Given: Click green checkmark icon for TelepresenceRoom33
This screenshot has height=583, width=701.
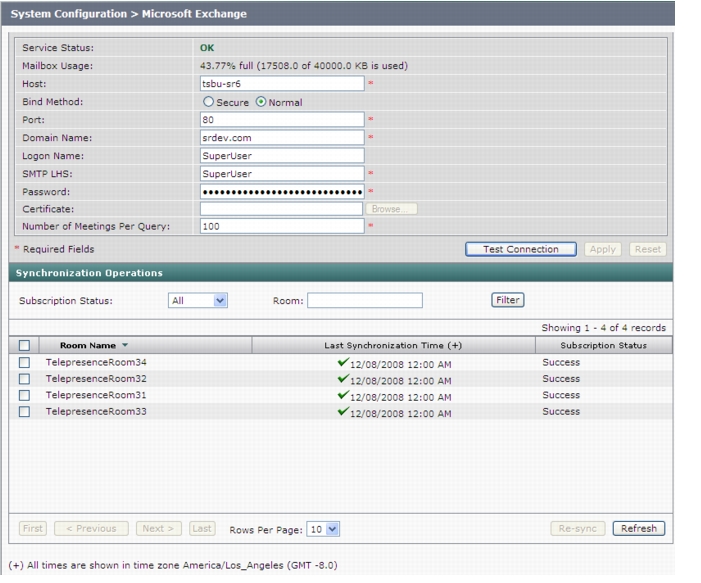Looking at the screenshot, I should coord(343,411).
